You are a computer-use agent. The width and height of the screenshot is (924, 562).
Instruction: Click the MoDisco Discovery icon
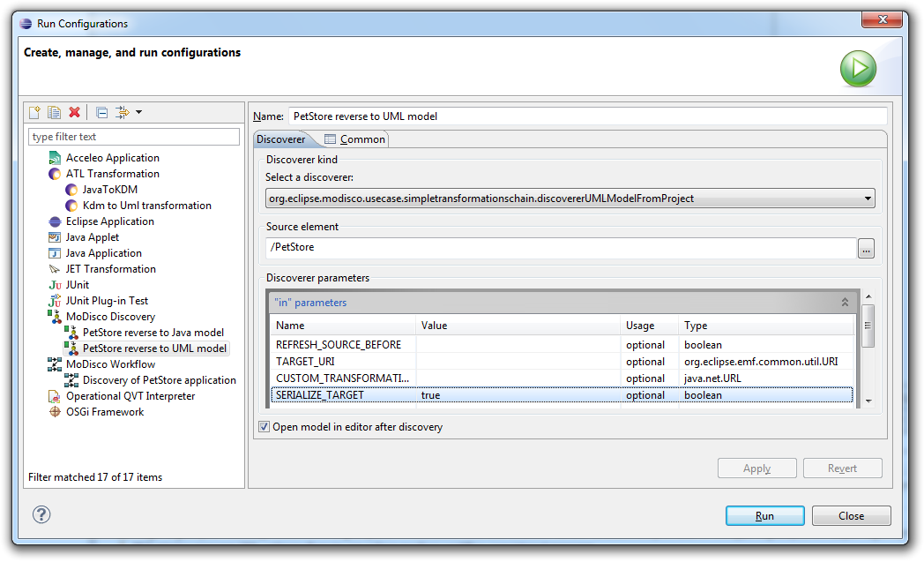click(x=55, y=317)
